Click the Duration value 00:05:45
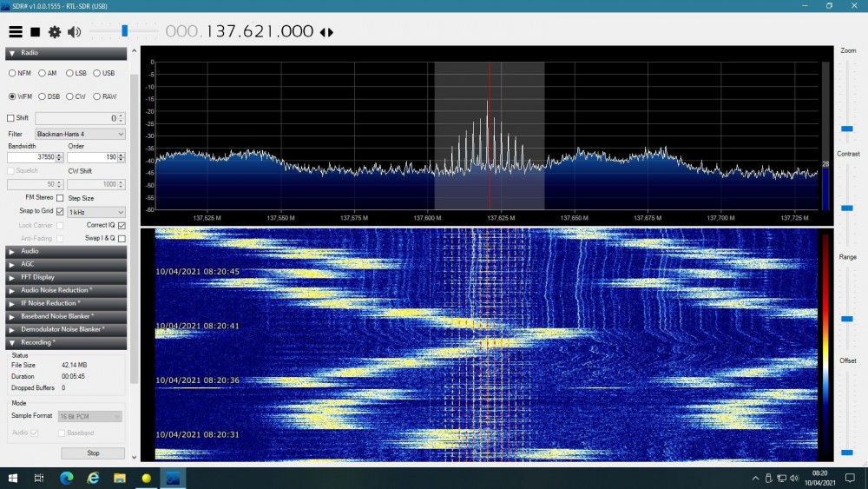868x489 pixels. (73, 377)
